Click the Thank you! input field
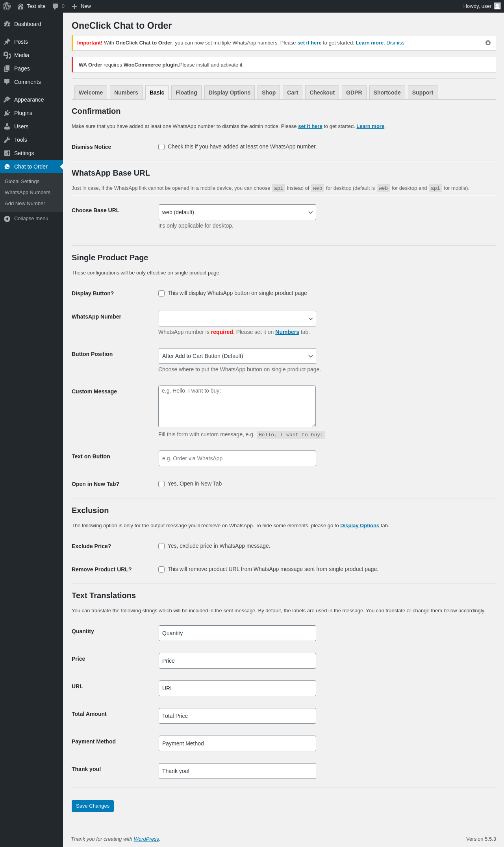Image resolution: width=504 pixels, height=847 pixels. [237, 771]
